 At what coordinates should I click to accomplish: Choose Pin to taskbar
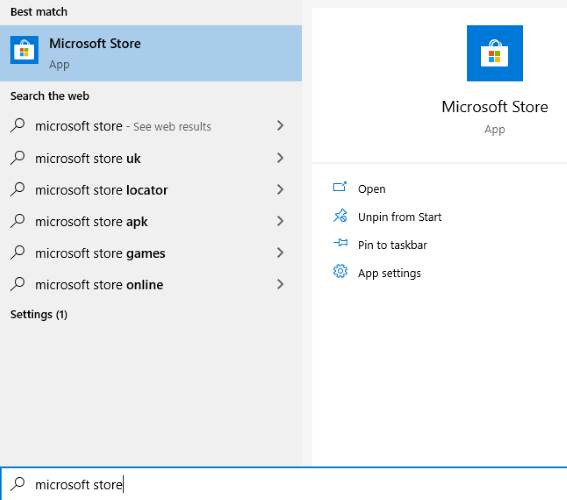(x=392, y=245)
